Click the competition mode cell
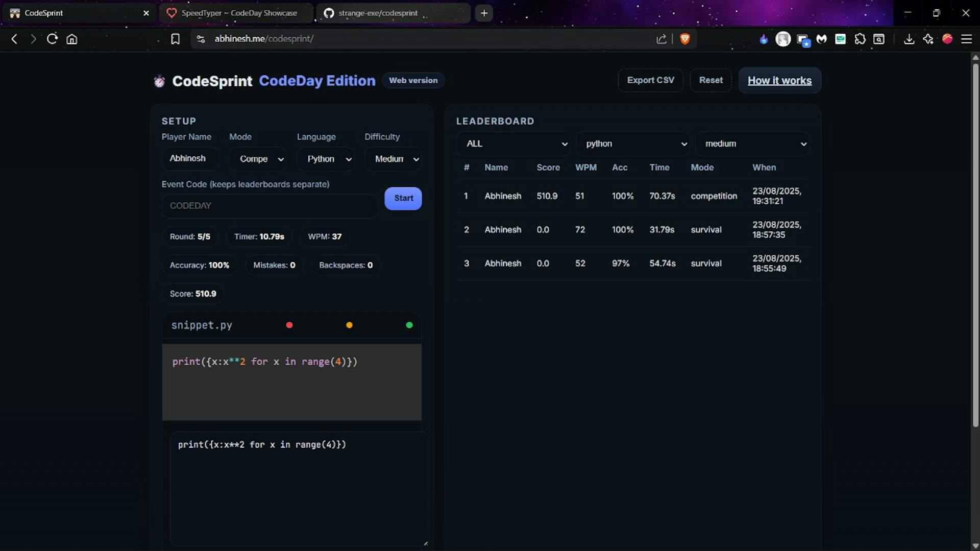Viewport: 980px width, 551px height. (x=714, y=196)
